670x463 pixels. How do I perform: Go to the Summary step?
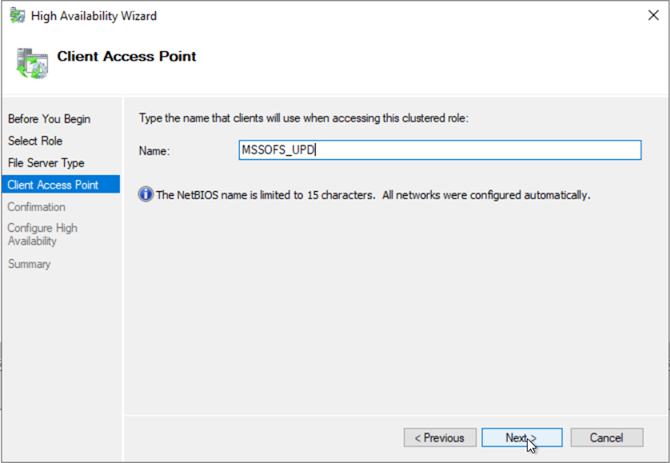point(29,264)
